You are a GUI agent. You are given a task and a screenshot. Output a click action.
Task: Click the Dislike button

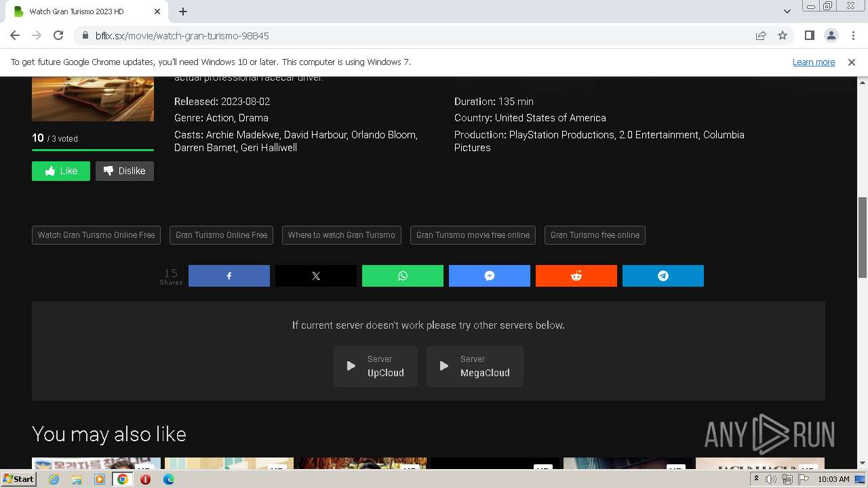[x=125, y=171]
